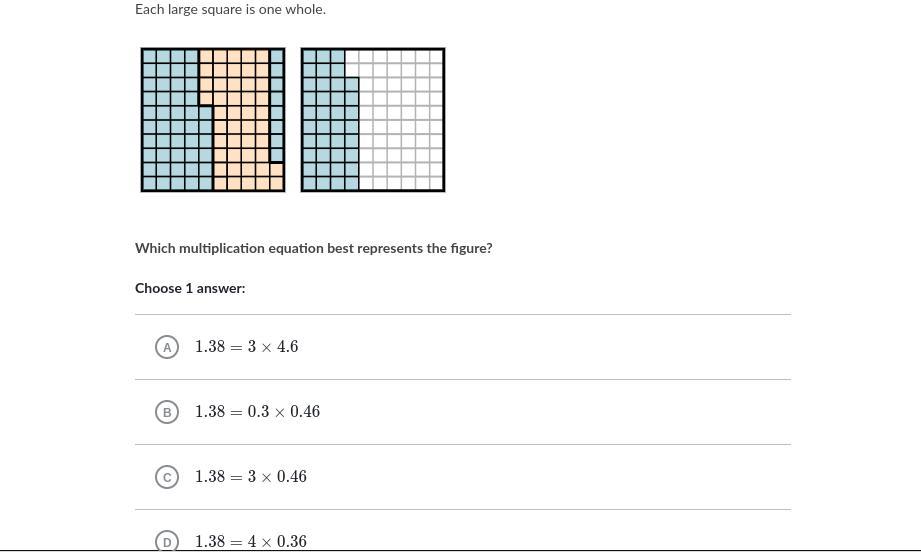This screenshot has height=556, width=921.
Task: Click the white unshaded area of second square
Action: [402, 120]
